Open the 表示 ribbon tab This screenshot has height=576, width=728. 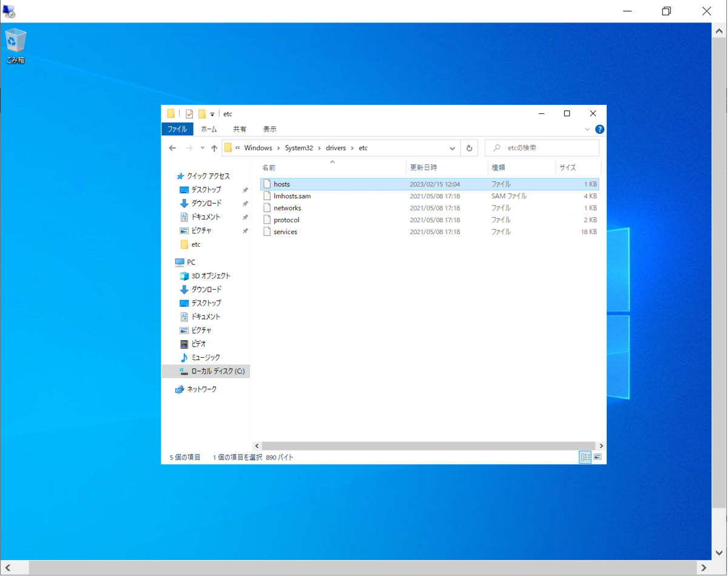(269, 129)
